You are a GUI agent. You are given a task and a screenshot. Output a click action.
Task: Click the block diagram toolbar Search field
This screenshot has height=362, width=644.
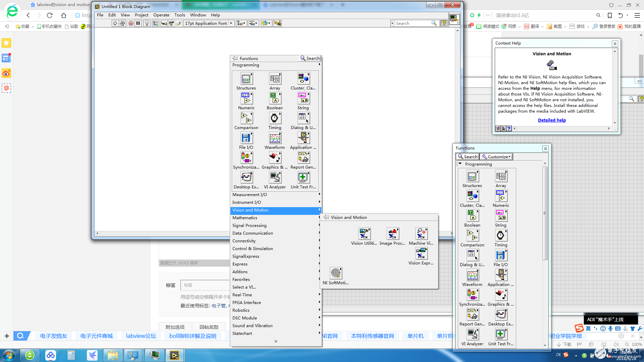tap(415, 23)
